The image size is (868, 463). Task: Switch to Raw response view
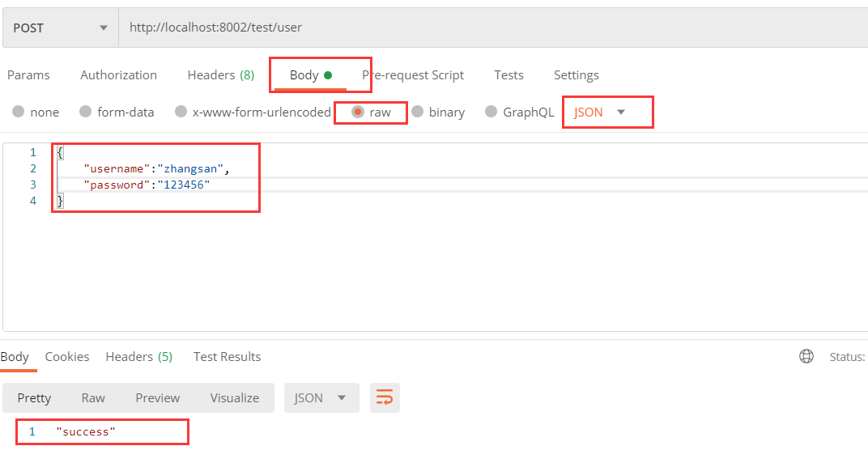(x=93, y=398)
